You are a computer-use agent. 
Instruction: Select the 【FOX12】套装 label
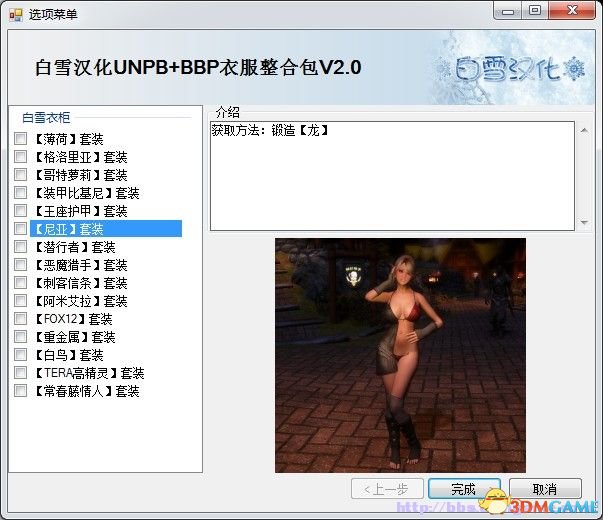coord(73,319)
